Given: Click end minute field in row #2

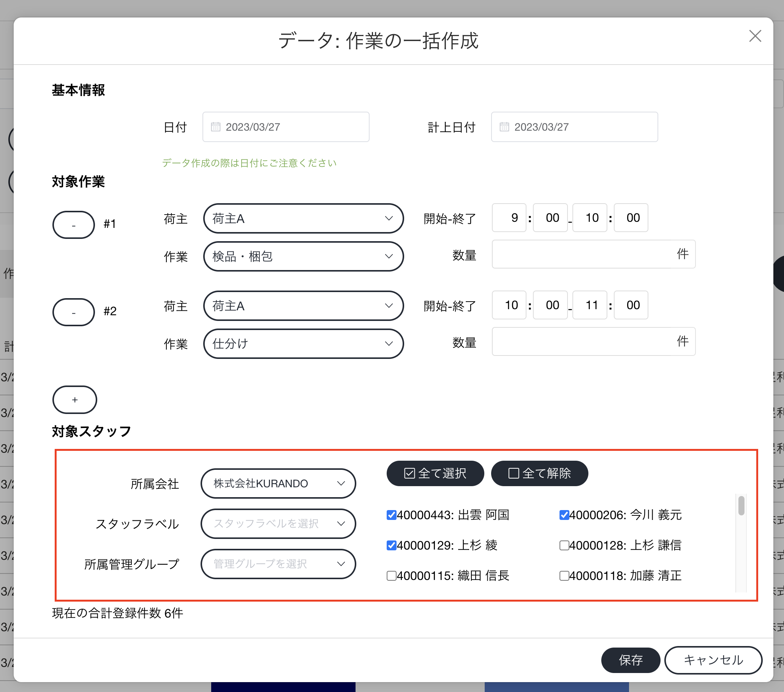Looking at the screenshot, I should [631, 305].
